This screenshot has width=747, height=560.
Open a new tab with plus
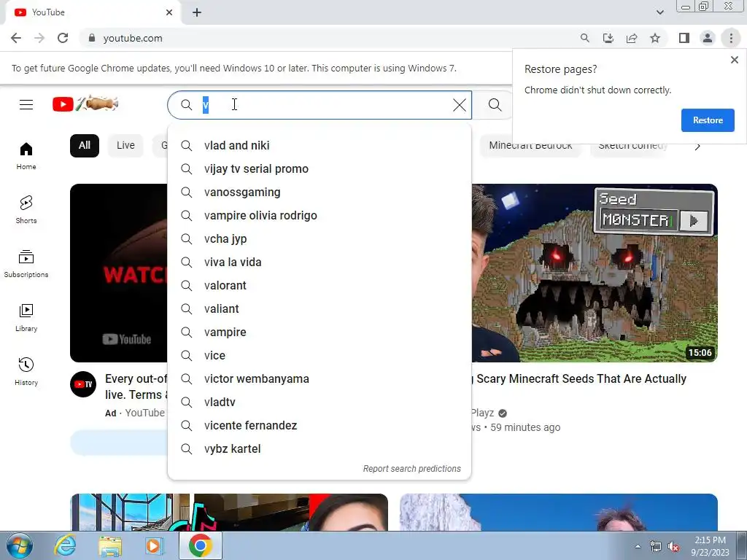click(x=197, y=12)
